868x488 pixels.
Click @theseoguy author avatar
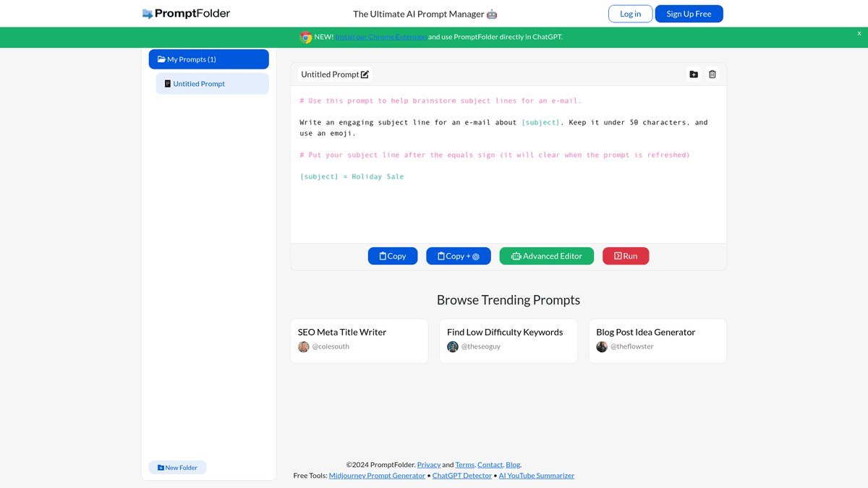pos(453,347)
